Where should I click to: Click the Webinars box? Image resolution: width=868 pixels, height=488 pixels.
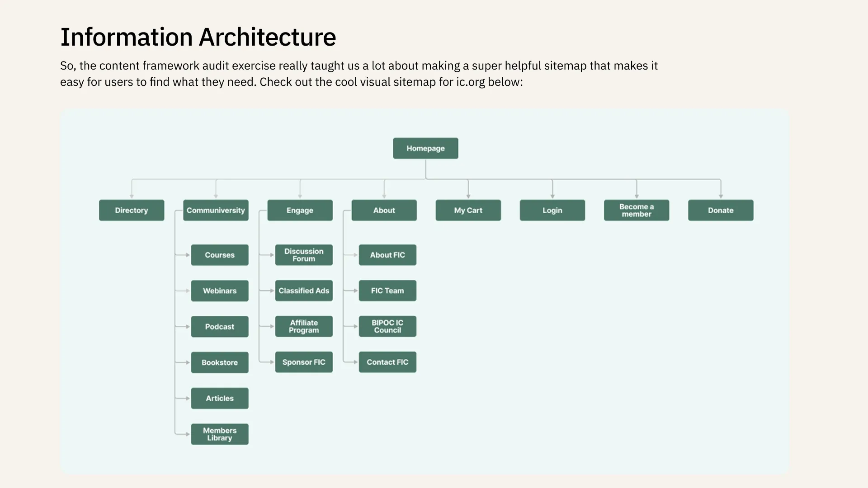pos(220,291)
